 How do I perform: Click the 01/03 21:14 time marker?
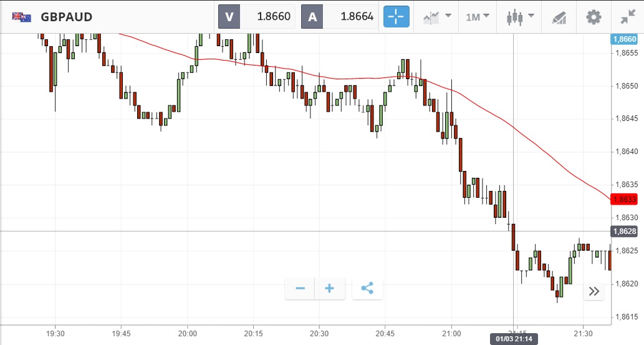(x=514, y=339)
